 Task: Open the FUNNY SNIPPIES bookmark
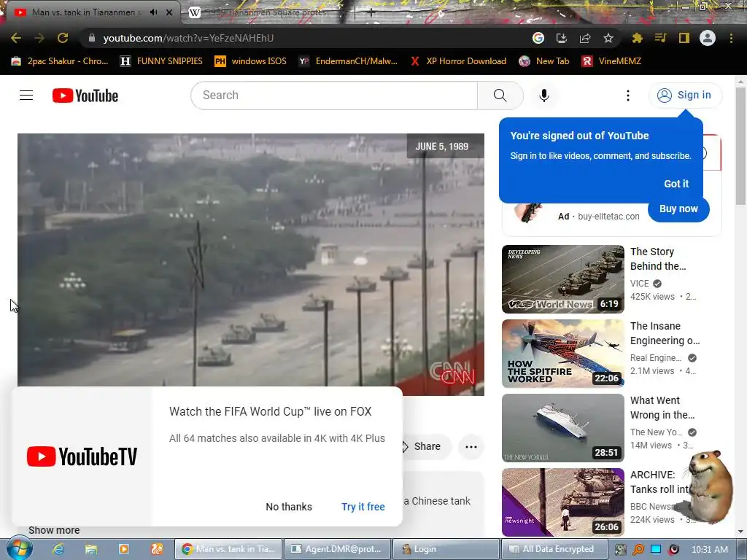pos(161,61)
